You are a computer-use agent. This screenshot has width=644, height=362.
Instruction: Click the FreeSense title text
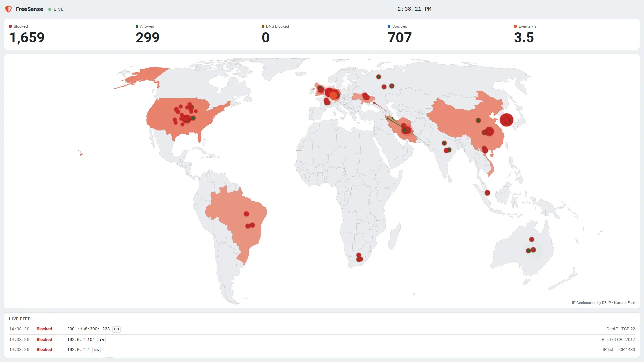point(30,9)
